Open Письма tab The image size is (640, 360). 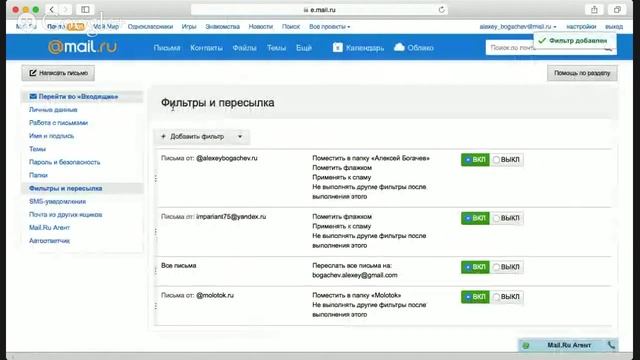pyautogui.click(x=167, y=48)
